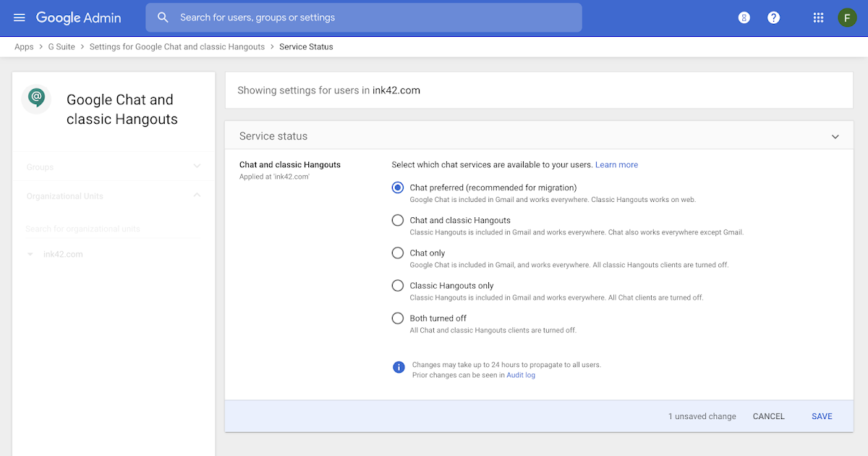
Task: Select the 'Chat only' radio option
Action: point(398,253)
